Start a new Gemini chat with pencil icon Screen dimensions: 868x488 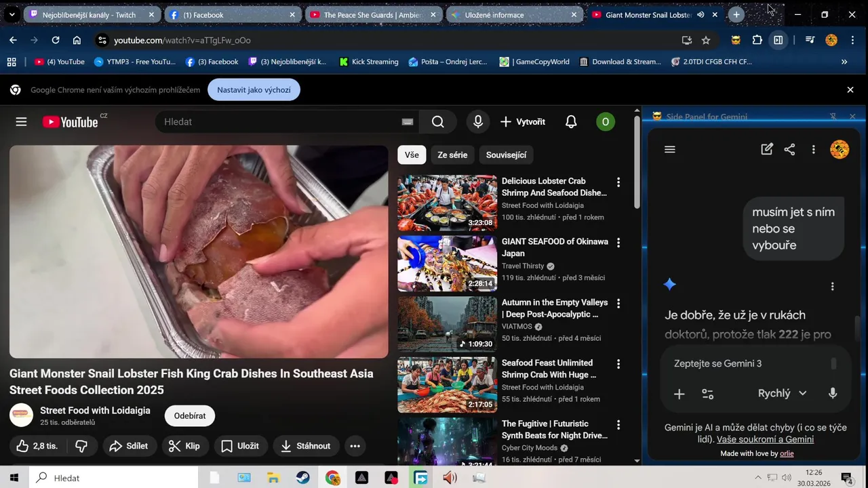pos(767,150)
